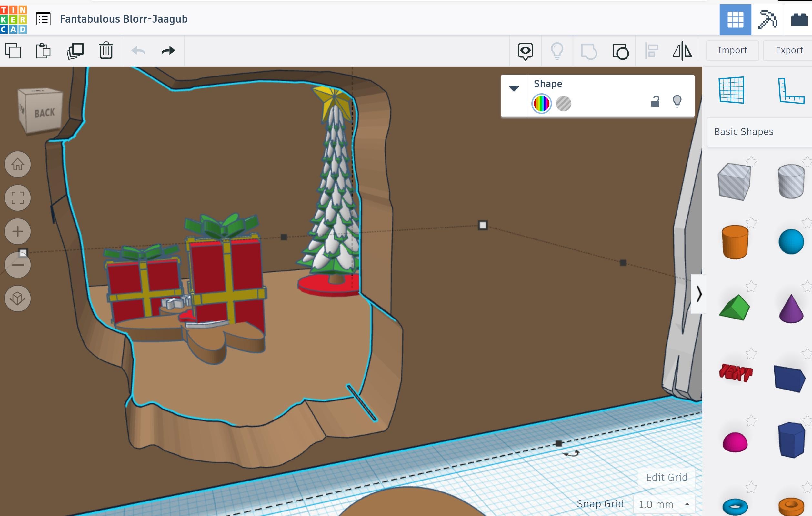The image size is (812, 516).
Task: Pick the striped Cylinder hole shape
Action: coord(791,181)
